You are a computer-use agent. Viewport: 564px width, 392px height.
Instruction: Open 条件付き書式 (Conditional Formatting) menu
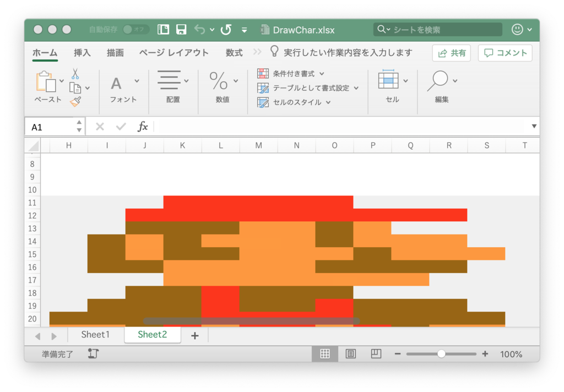(291, 74)
